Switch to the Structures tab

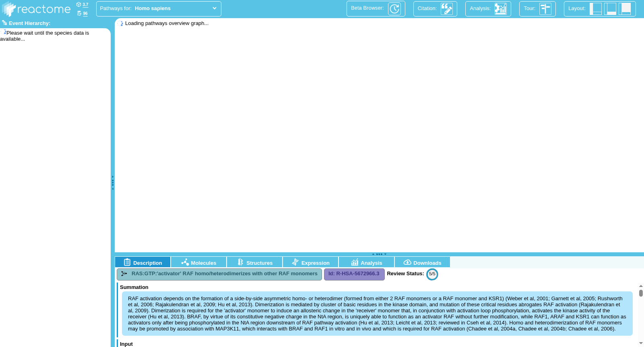click(x=255, y=262)
